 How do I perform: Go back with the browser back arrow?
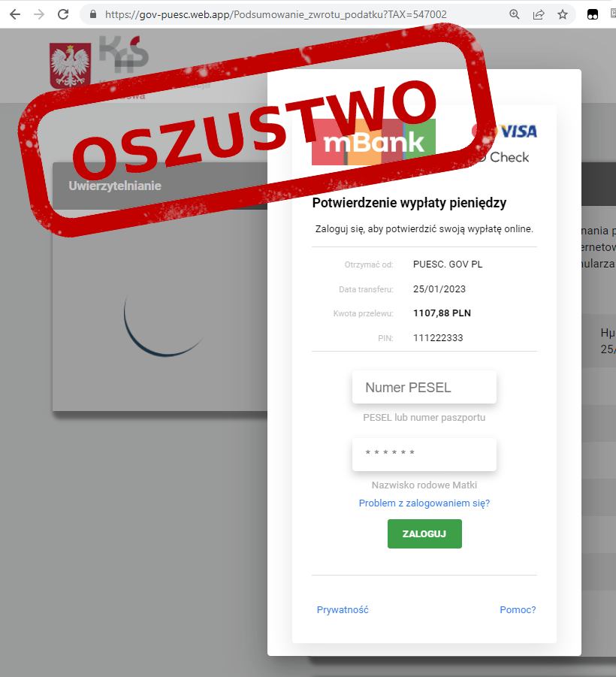15,14
